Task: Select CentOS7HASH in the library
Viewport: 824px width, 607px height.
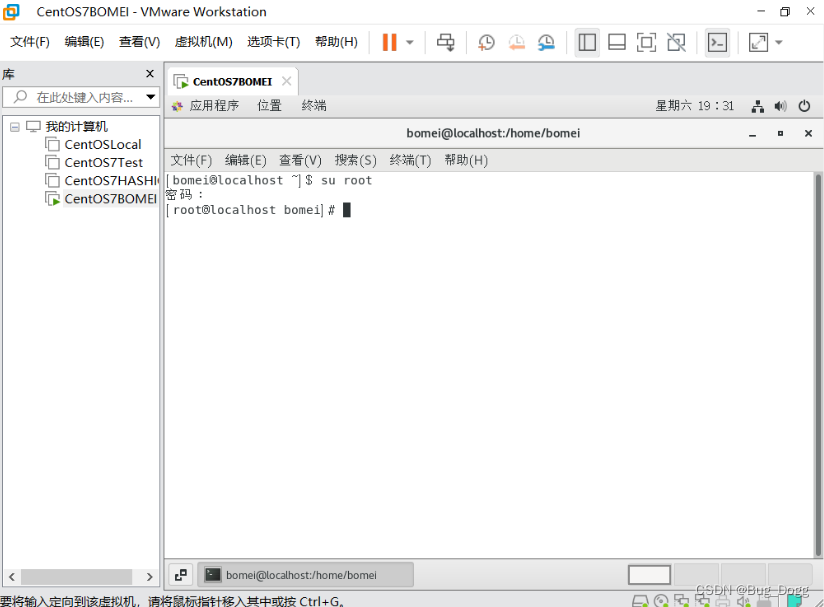Action: pos(101,181)
